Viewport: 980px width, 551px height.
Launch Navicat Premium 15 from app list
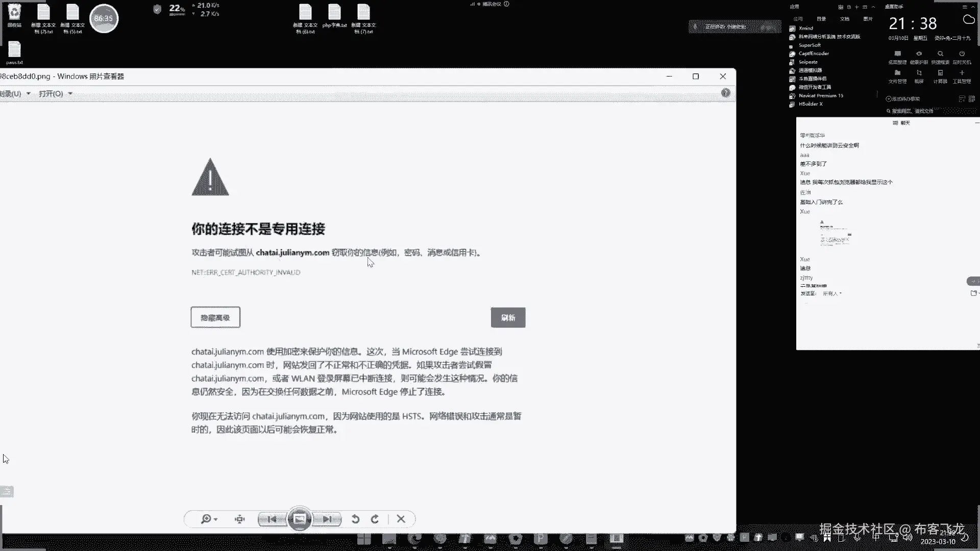(x=820, y=95)
